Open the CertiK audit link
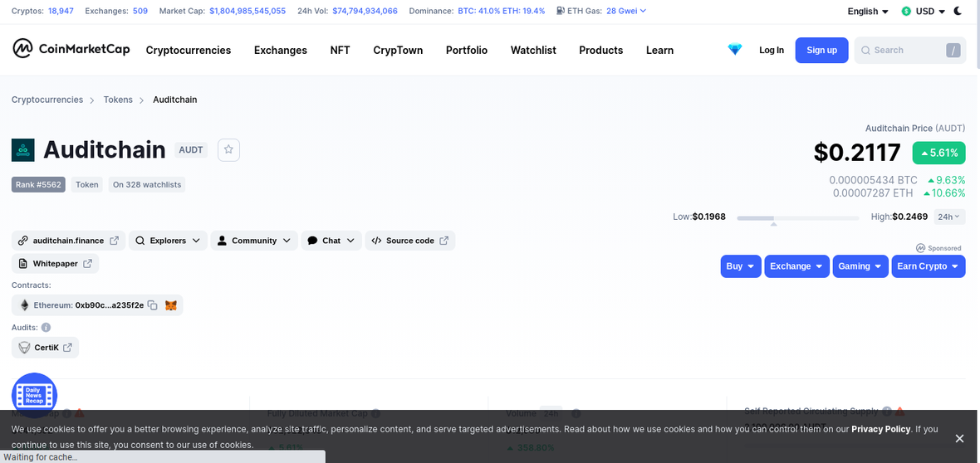The width and height of the screenshot is (980, 463). 45,348
